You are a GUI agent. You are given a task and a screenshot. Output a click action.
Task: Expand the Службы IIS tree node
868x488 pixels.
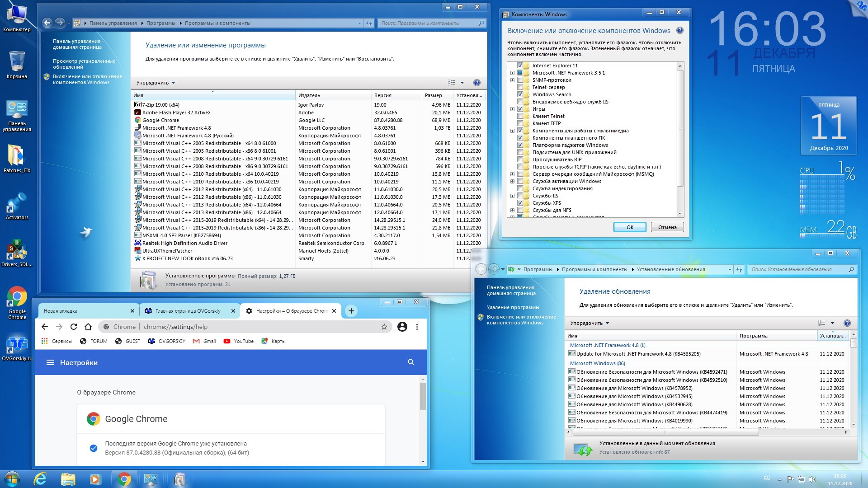pyautogui.click(x=512, y=196)
